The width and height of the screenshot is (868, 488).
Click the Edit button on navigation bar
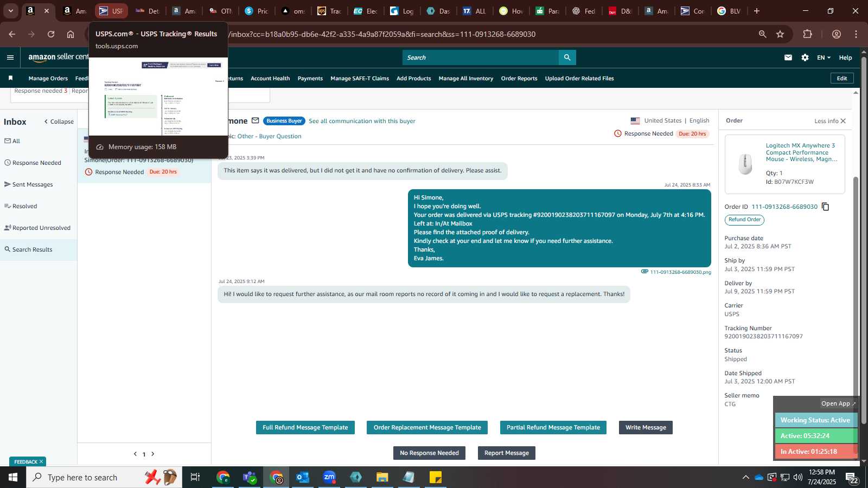(842, 78)
